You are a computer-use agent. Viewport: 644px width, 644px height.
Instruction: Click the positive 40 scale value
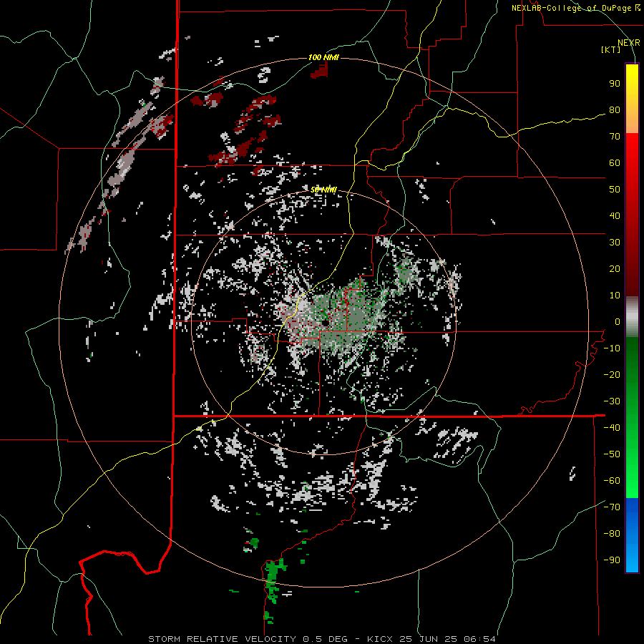pos(615,215)
